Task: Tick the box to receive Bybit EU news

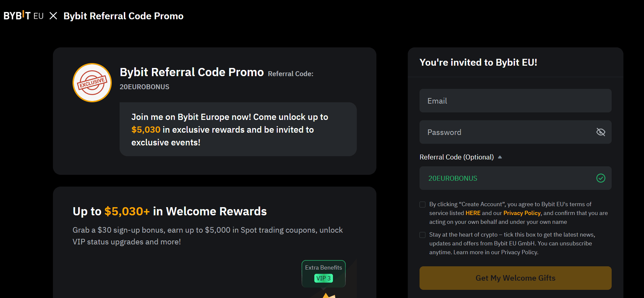Action: pos(422,235)
